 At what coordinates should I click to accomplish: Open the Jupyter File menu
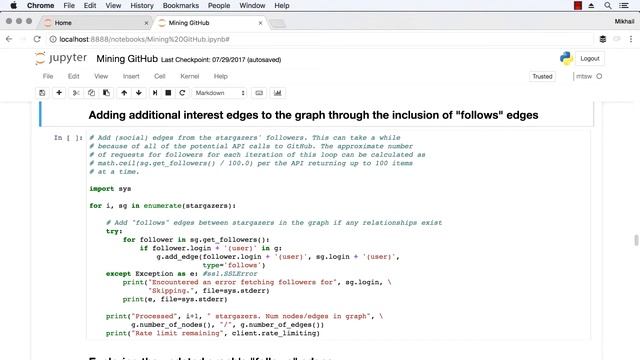pos(48,76)
